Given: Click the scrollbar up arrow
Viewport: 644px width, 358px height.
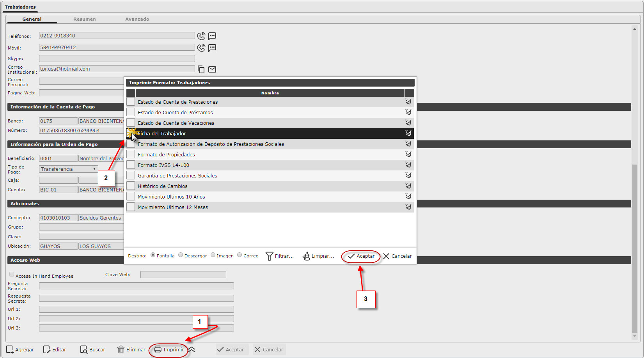Looking at the screenshot, I should (635, 29).
